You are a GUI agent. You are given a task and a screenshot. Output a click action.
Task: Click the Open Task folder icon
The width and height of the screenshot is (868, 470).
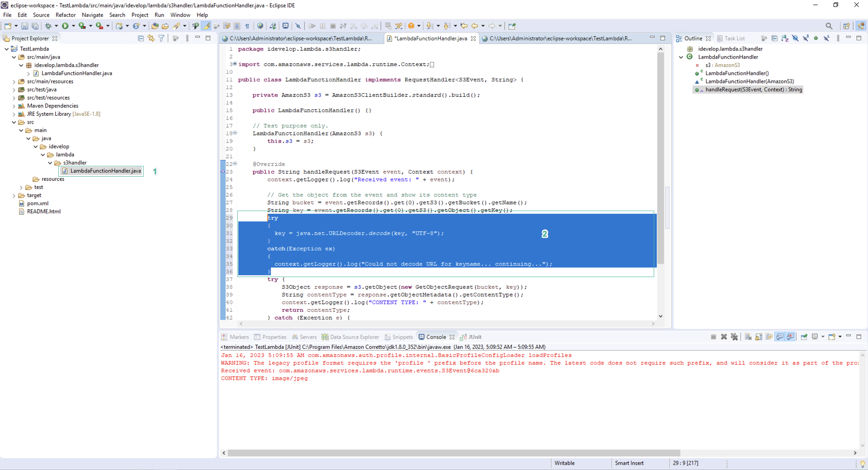165,26
